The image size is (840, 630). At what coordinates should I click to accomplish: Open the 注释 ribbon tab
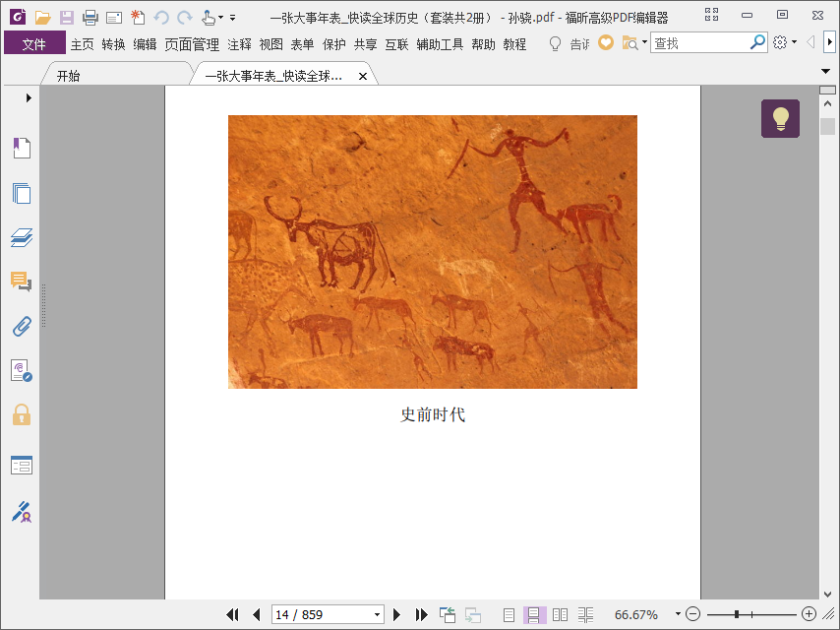click(x=239, y=44)
